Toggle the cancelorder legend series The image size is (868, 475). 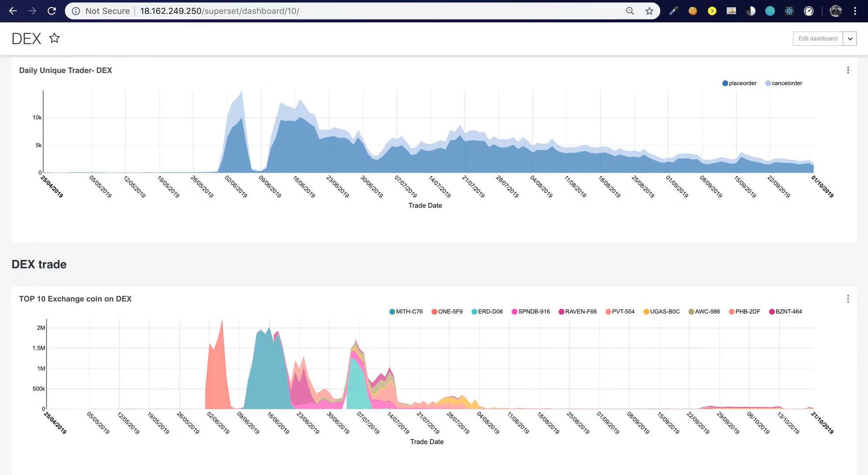tap(784, 83)
